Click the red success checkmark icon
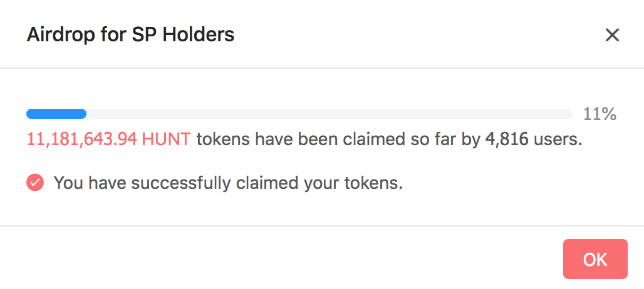The image size is (644, 289). pos(35,183)
